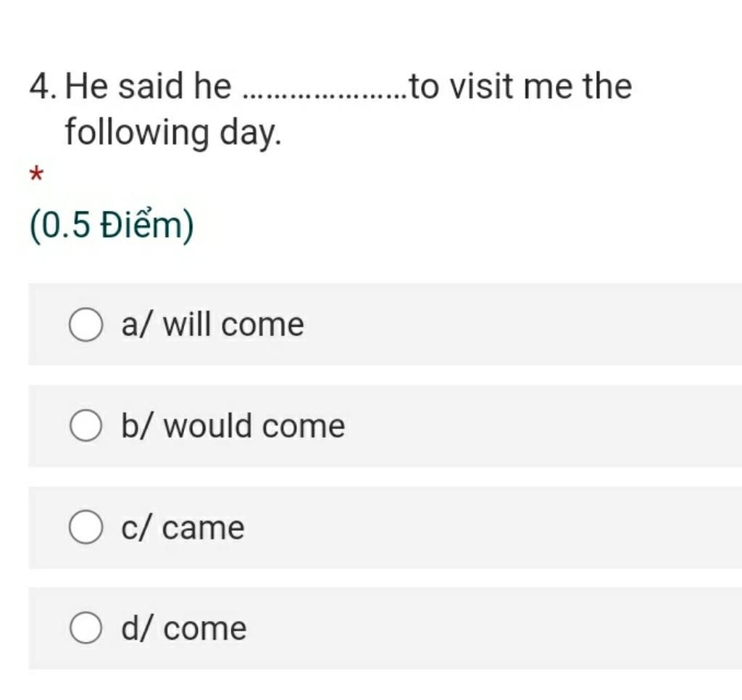
Task: Click the dotted blank in the question
Action: click(324, 96)
